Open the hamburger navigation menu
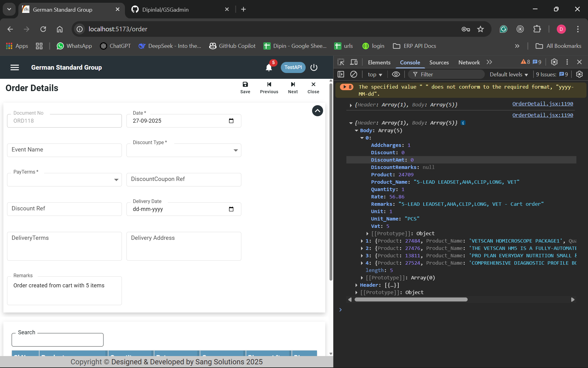This screenshot has height=368, width=588. coord(15,67)
